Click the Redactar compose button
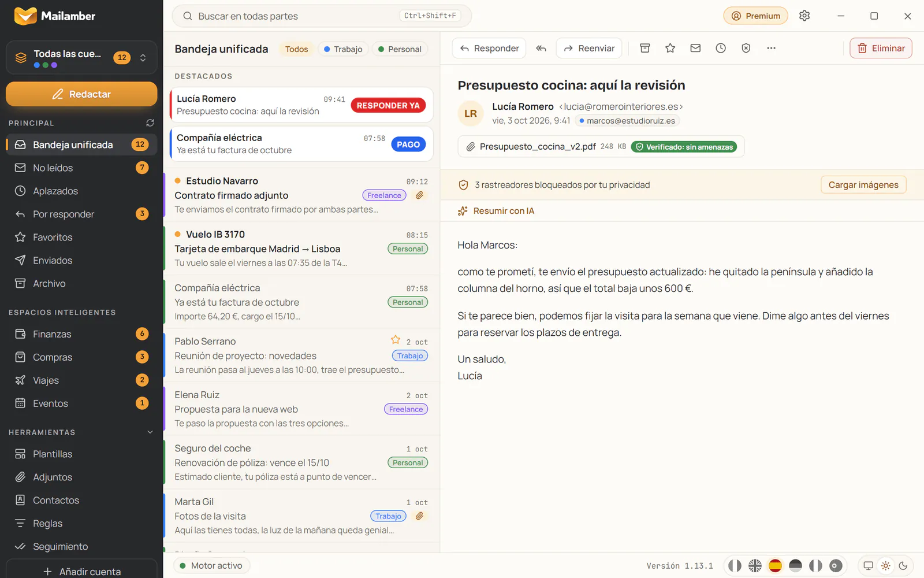The width and height of the screenshot is (924, 578). pos(81,94)
